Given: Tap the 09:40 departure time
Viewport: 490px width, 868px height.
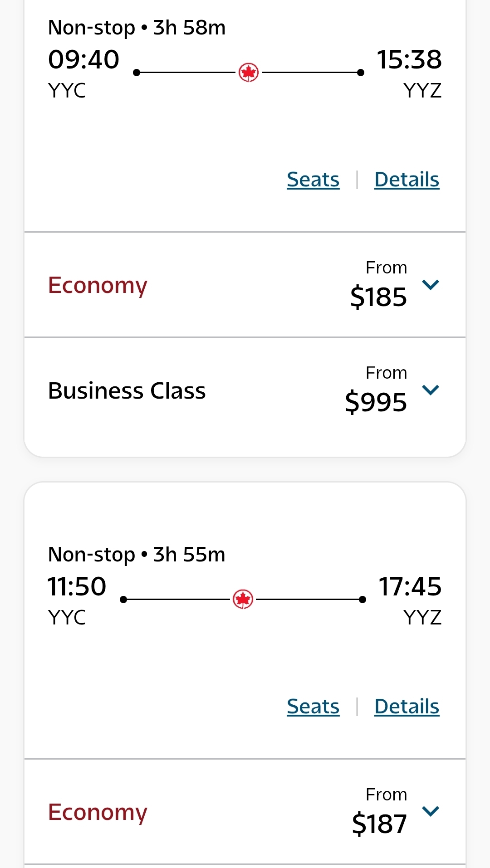Looking at the screenshot, I should click(84, 60).
